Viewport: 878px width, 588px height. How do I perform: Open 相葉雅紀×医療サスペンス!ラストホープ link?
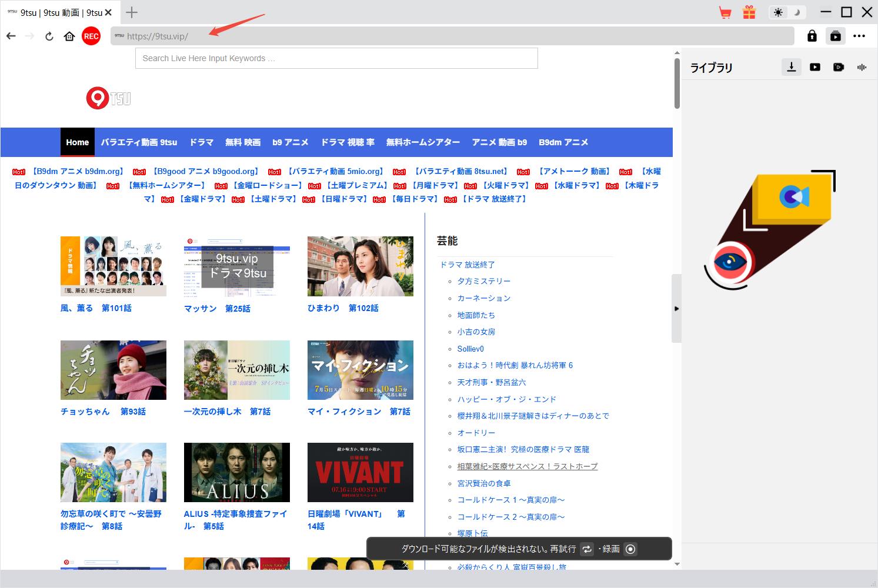click(528, 466)
